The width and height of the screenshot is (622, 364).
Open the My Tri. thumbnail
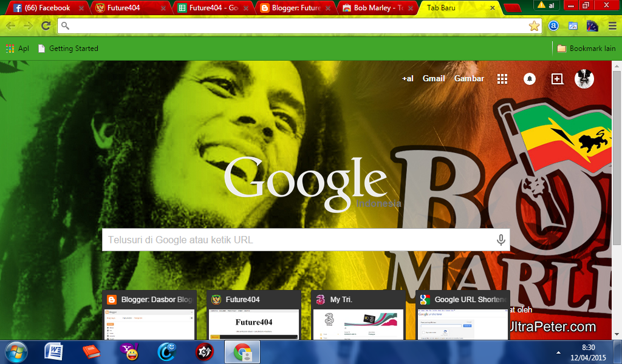358,315
